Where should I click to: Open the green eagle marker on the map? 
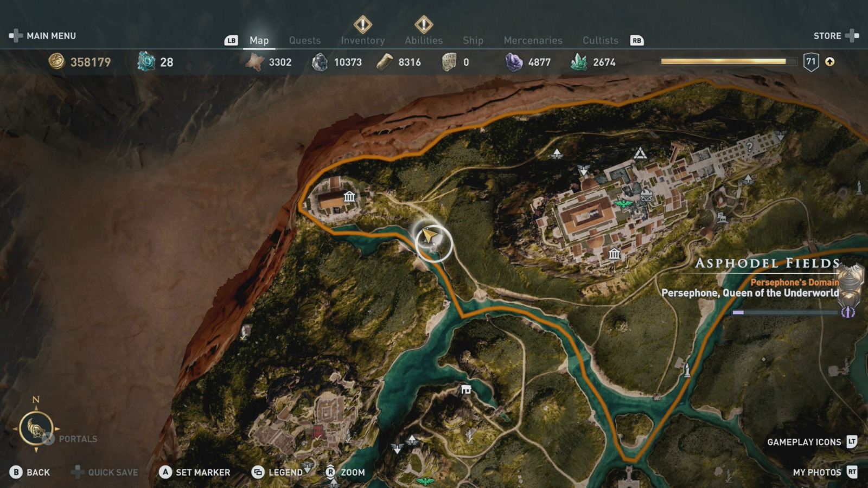[x=623, y=204]
